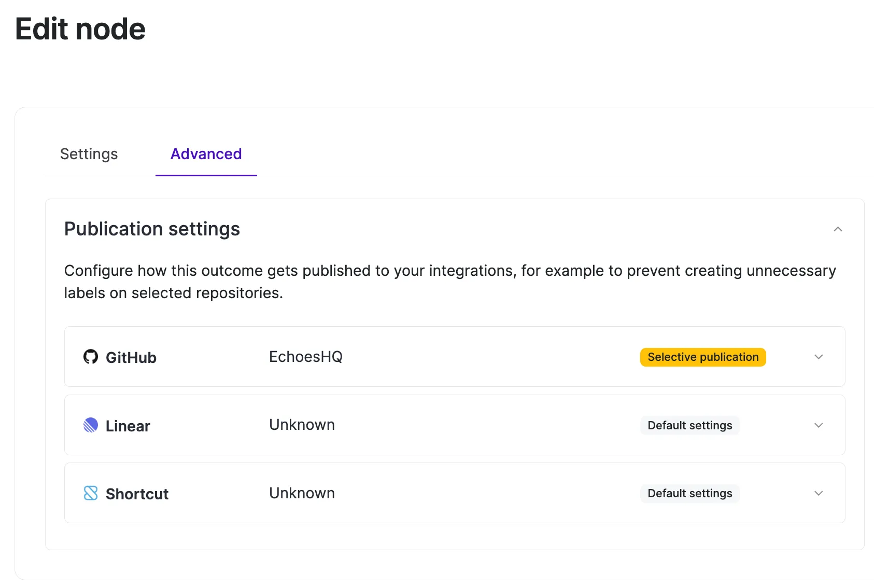
Task: Click the GitHub label text
Action: 131,358
